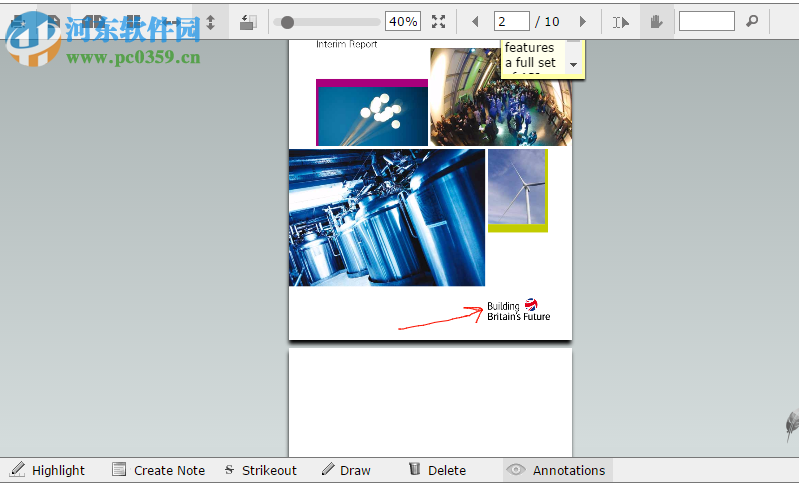Screen dimensions: 799x483
Task: Enter fullscreen mode
Action: (x=438, y=21)
